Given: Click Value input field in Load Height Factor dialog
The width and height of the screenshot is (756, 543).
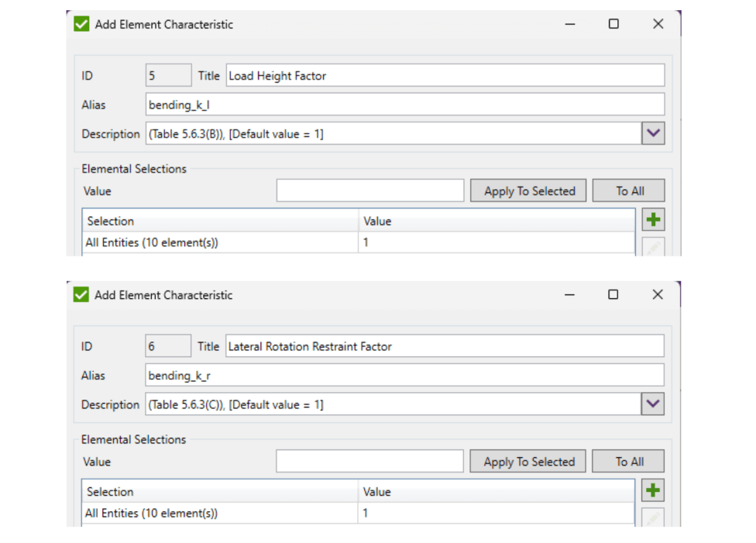Looking at the screenshot, I should coord(369,191).
